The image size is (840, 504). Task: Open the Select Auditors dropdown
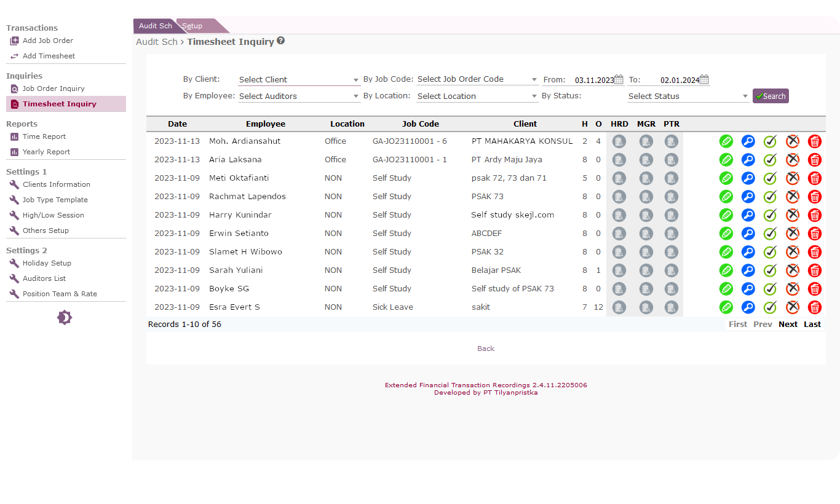(299, 96)
